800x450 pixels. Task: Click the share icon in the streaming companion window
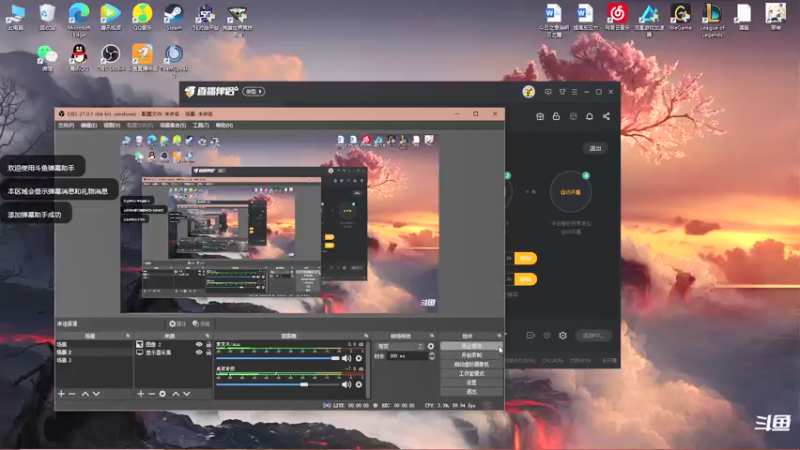[x=606, y=116]
